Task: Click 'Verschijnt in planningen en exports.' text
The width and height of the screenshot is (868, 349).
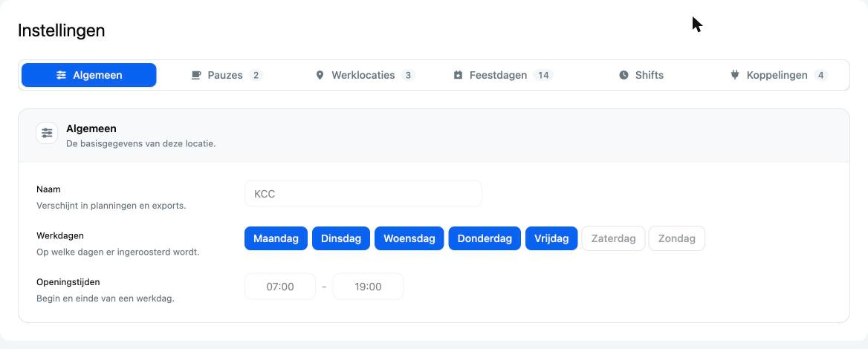Action: 111,206
